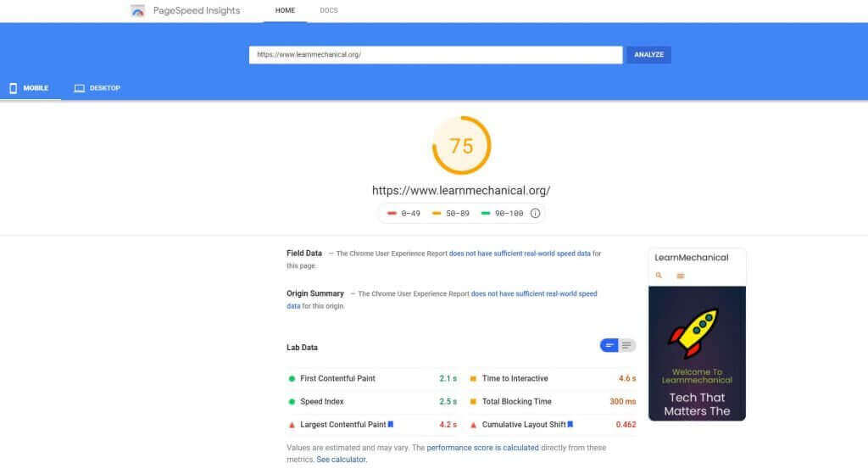Click the Lab Data heading
This screenshot has height=474, width=868.
click(x=303, y=348)
